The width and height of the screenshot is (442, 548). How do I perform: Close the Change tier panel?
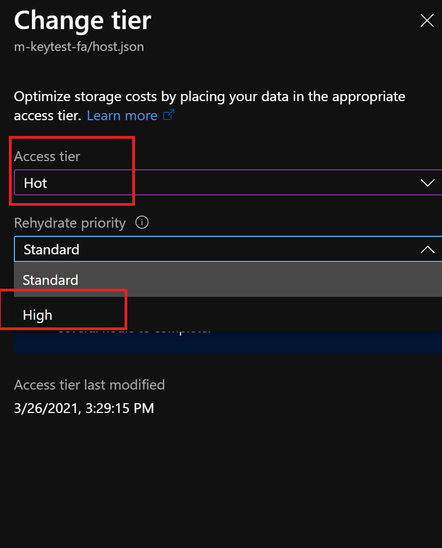pos(427,21)
